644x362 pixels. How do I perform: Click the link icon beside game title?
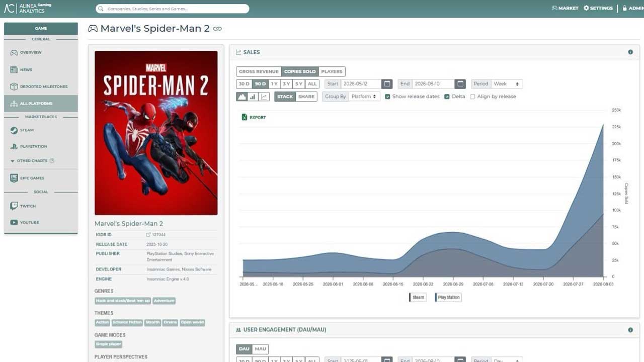217,29
